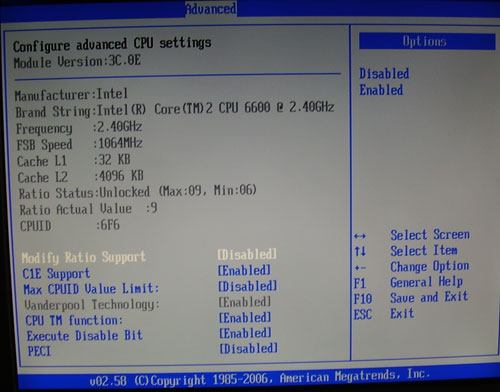Click the Cache L1 :32 KB line
Screen dimensions: 500x392
coord(74,161)
